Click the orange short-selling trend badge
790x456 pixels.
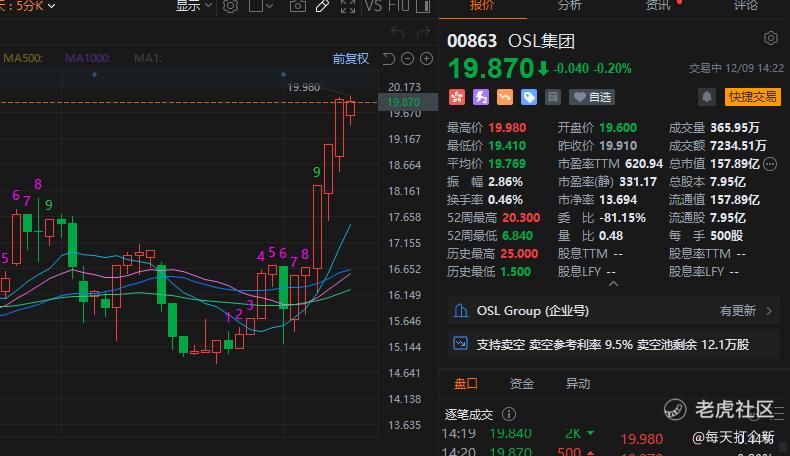tap(505, 97)
